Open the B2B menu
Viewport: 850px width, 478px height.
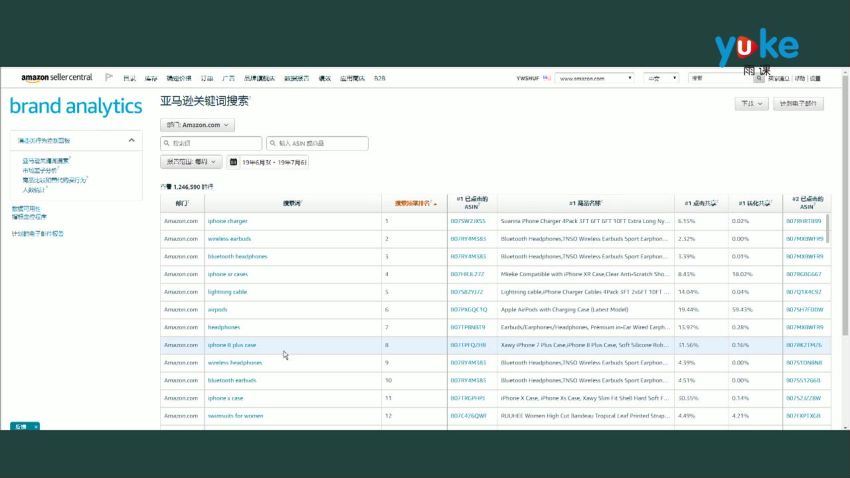click(379, 79)
